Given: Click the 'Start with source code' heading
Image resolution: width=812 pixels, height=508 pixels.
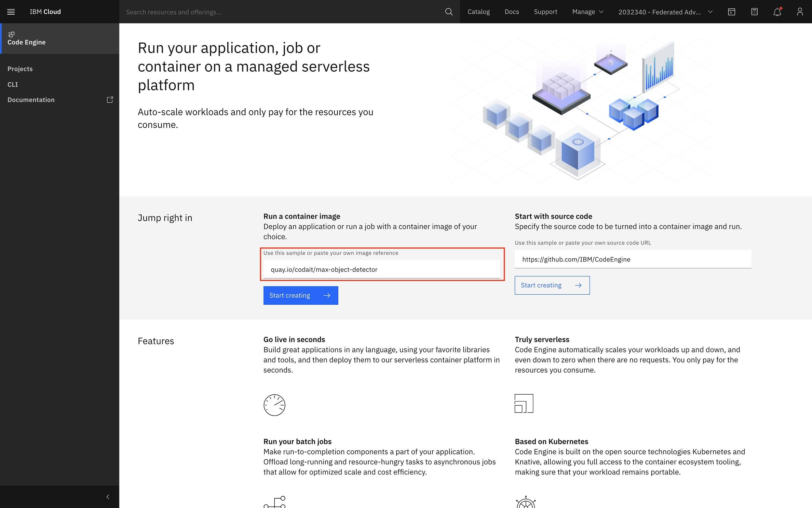Looking at the screenshot, I should [x=553, y=216].
